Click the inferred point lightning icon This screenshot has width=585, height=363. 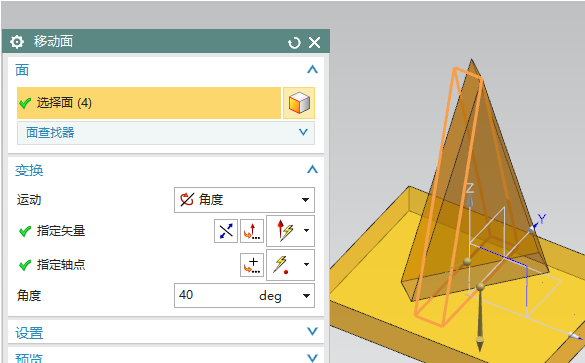281,265
